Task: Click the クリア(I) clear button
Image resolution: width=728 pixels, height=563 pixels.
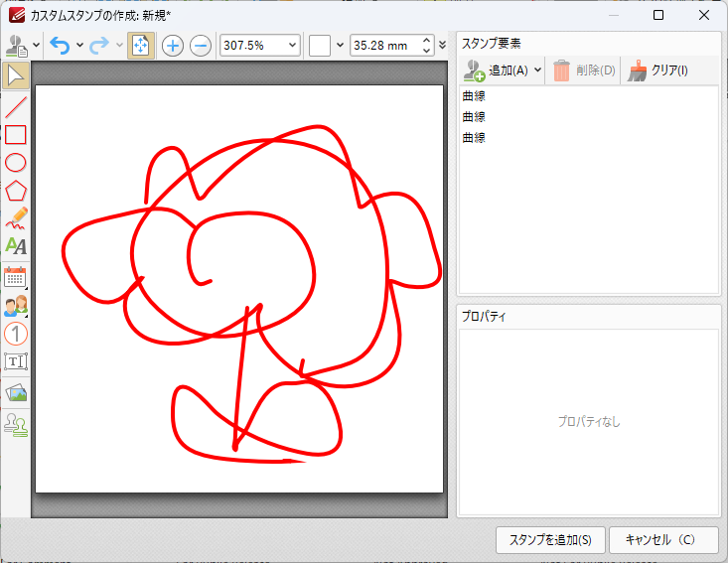Action: pyautogui.click(x=657, y=70)
